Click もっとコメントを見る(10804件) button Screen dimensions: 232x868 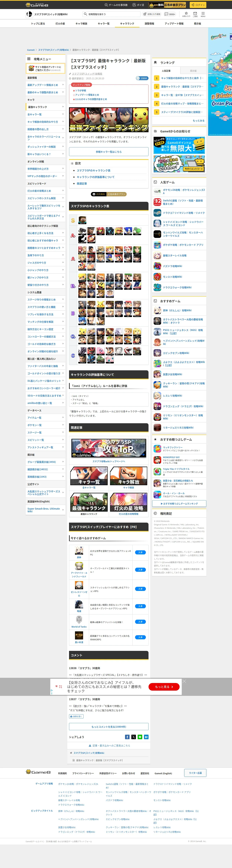click(109, 727)
